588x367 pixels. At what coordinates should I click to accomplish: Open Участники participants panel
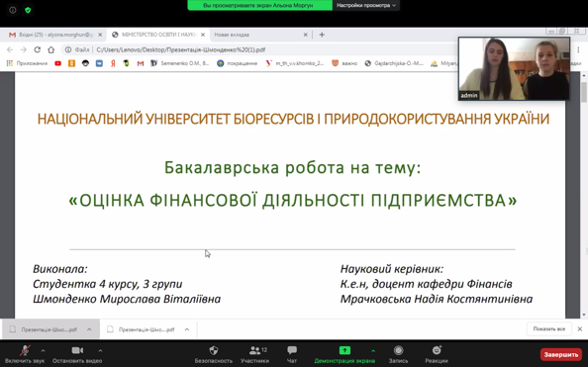coord(255,354)
